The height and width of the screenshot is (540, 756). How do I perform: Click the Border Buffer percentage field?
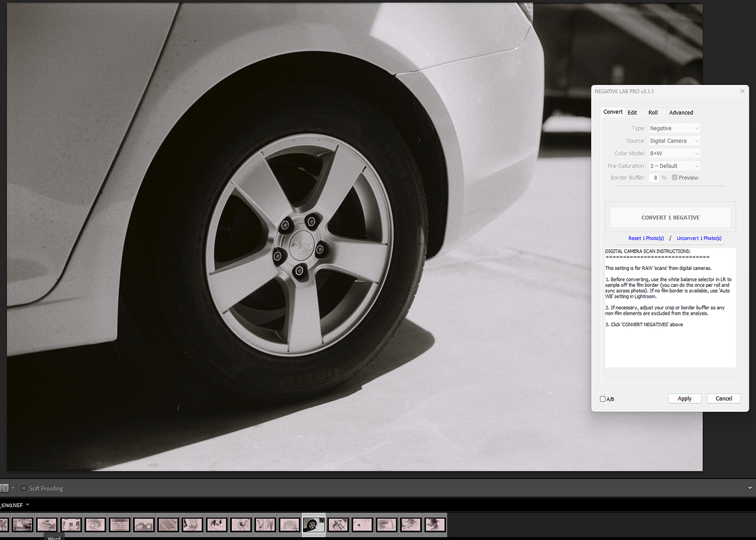pyautogui.click(x=655, y=177)
